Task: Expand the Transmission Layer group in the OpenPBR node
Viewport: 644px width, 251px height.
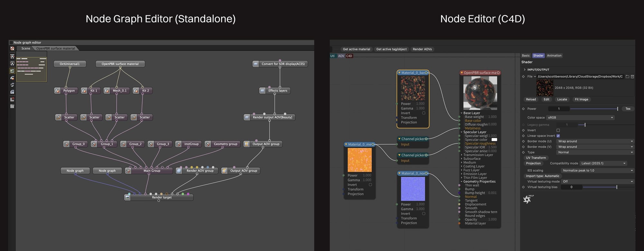Action: [x=461, y=155]
